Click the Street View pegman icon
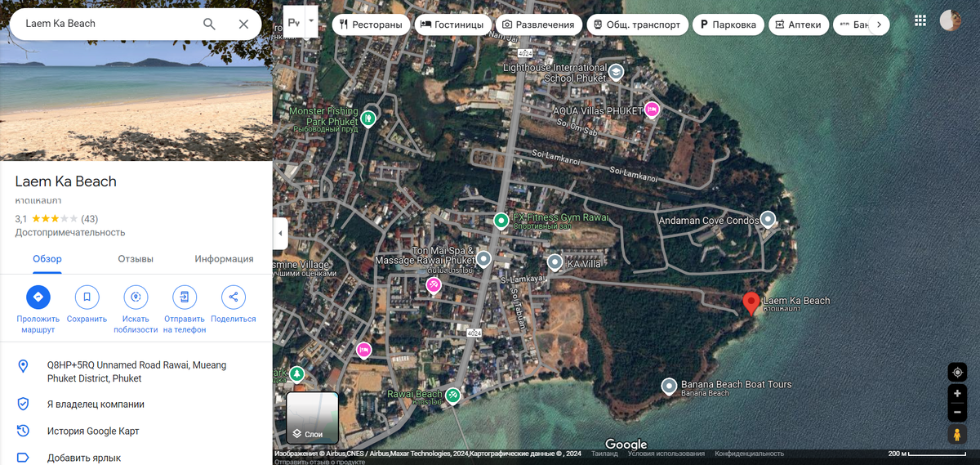The height and width of the screenshot is (465, 980). pyautogui.click(x=957, y=436)
